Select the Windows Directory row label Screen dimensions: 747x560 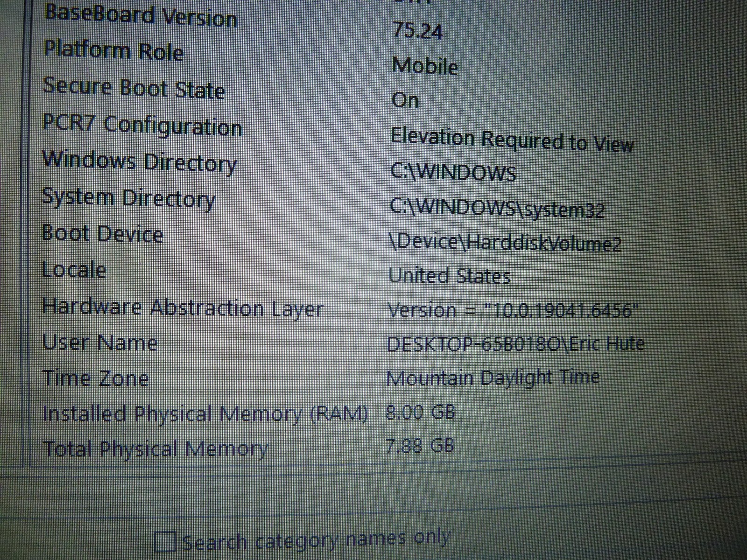140,162
